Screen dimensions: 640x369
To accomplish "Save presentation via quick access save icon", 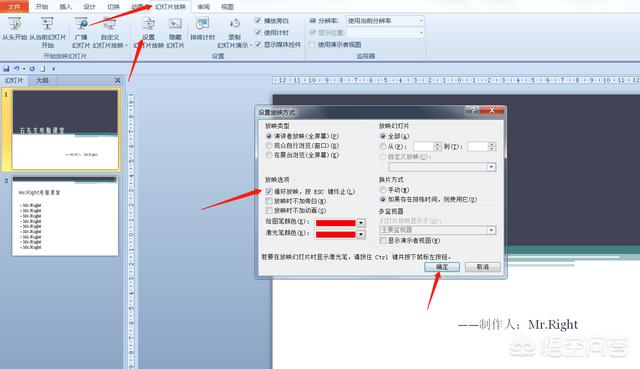I will click(x=6, y=69).
